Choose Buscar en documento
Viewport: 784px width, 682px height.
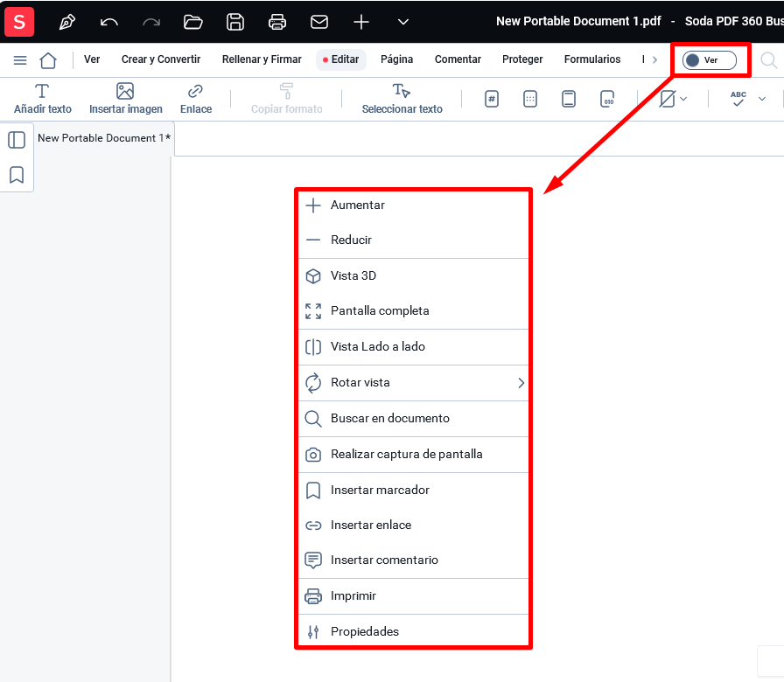point(414,419)
